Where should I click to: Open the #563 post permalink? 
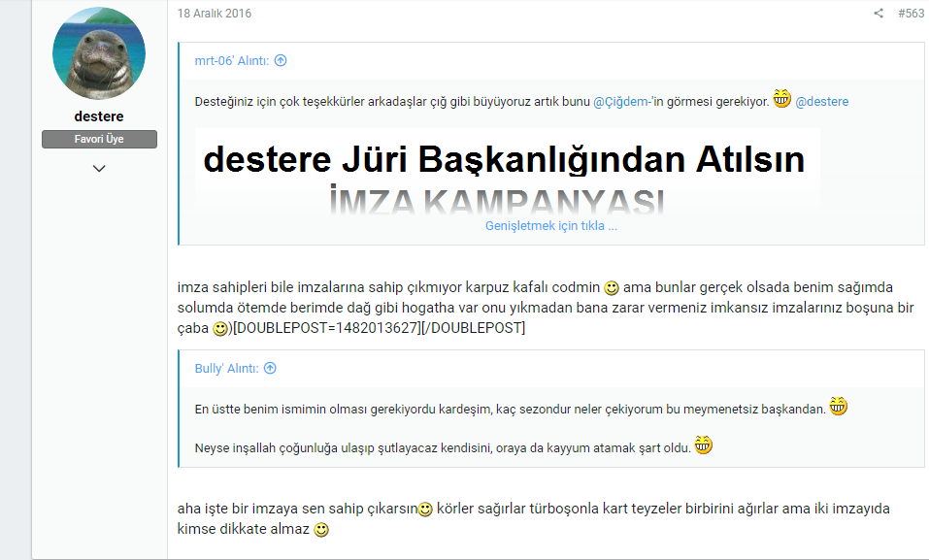(910, 14)
